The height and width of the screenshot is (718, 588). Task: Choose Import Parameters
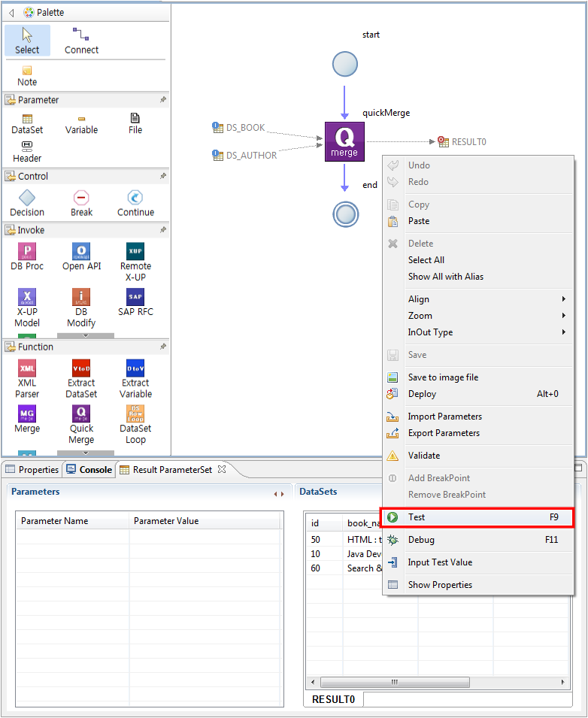[x=477, y=417]
